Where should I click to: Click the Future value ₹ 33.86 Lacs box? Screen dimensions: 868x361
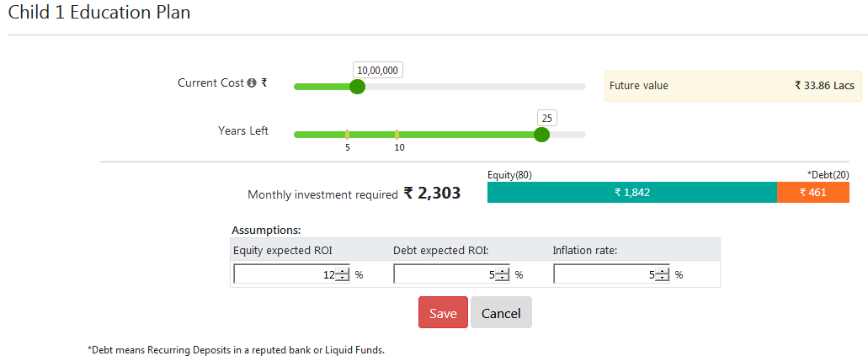[732, 86]
